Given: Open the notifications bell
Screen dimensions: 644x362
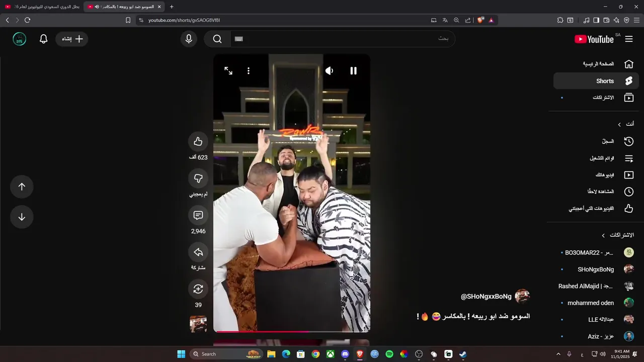Looking at the screenshot, I should (44, 39).
